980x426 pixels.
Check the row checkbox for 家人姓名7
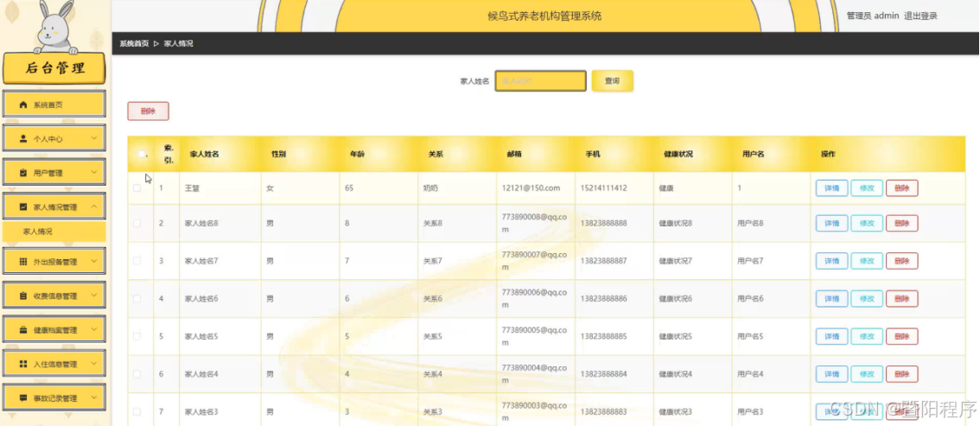[x=137, y=261]
